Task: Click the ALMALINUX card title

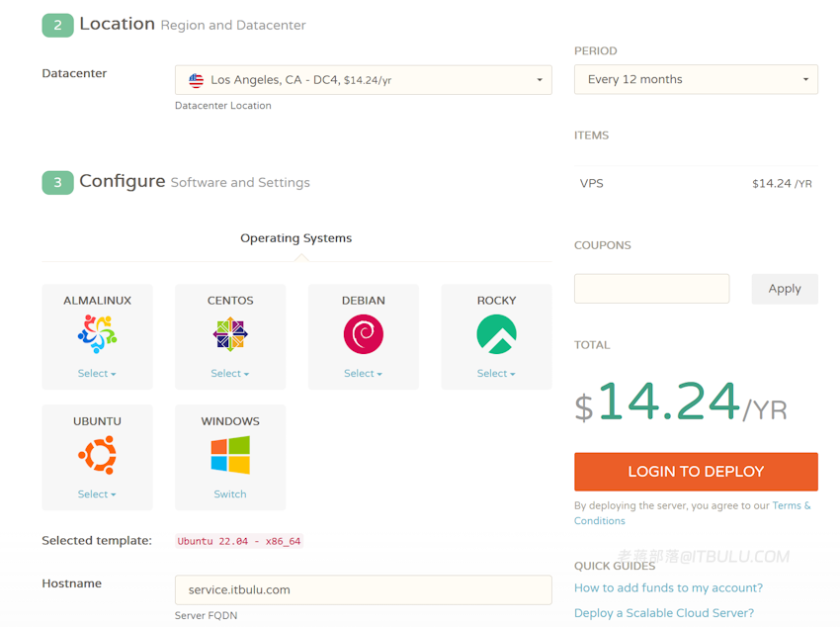Action: (x=97, y=301)
